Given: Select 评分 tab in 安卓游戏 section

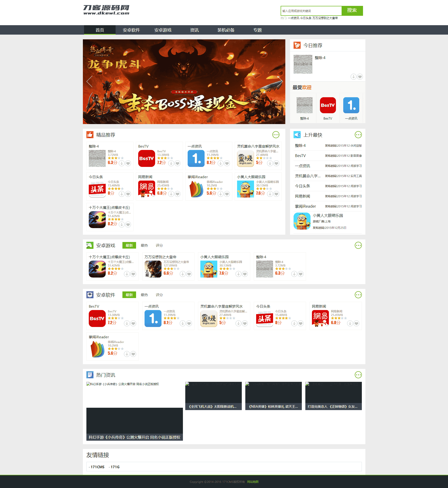Looking at the screenshot, I should click(159, 245).
